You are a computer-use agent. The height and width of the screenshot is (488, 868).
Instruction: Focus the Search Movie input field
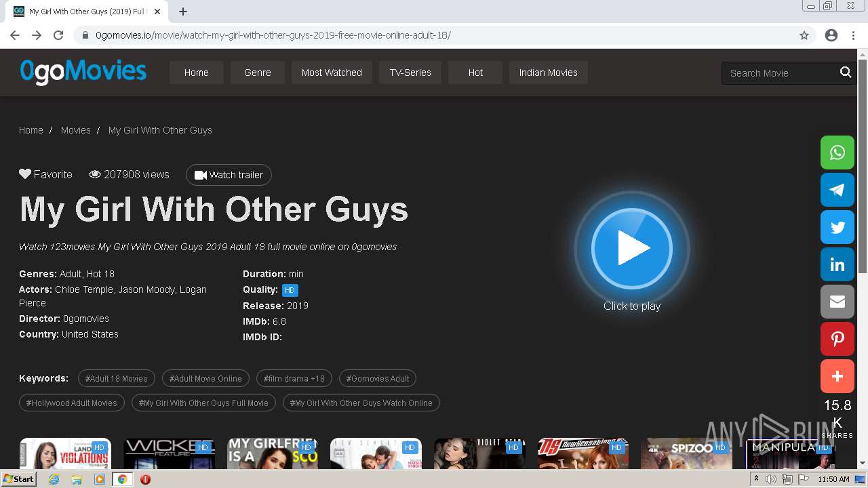(780, 73)
